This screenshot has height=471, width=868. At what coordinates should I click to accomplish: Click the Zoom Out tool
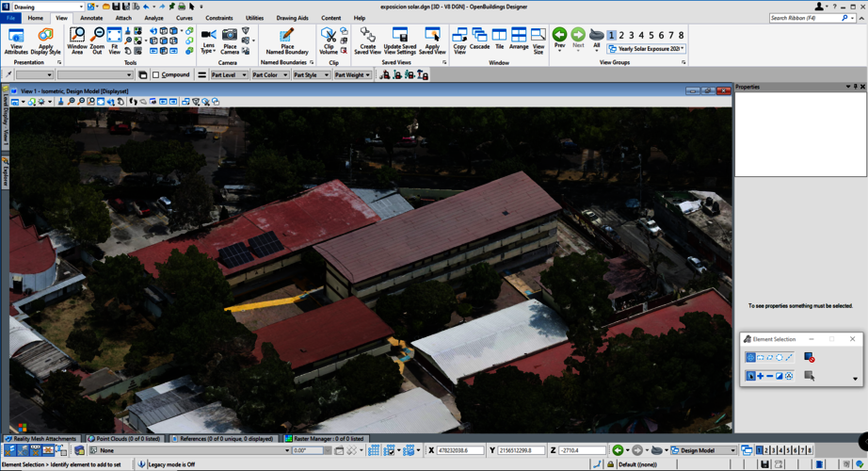click(x=97, y=41)
